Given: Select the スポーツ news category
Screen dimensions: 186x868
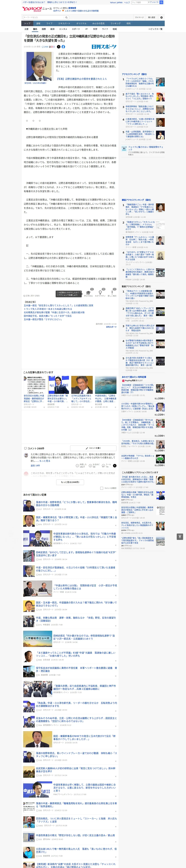Looking at the screenshot, I should coord(76,29).
